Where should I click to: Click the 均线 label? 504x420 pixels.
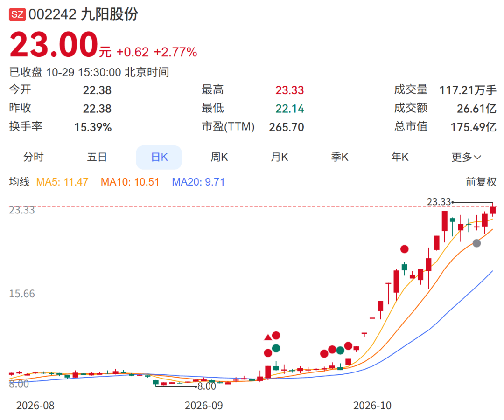click(x=19, y=182)
